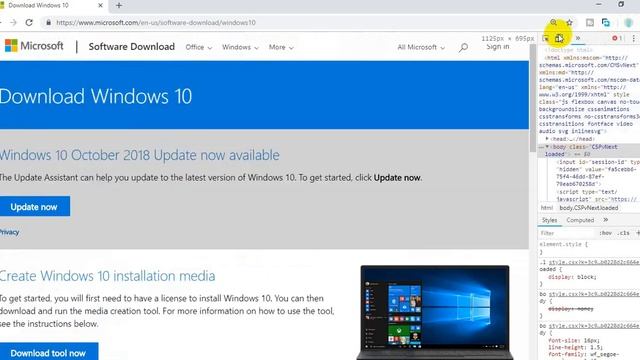Viewport: 640px width, 360px height.
Task: Select the html breadcrumb in DevTools
Action: tap(547, 208)
